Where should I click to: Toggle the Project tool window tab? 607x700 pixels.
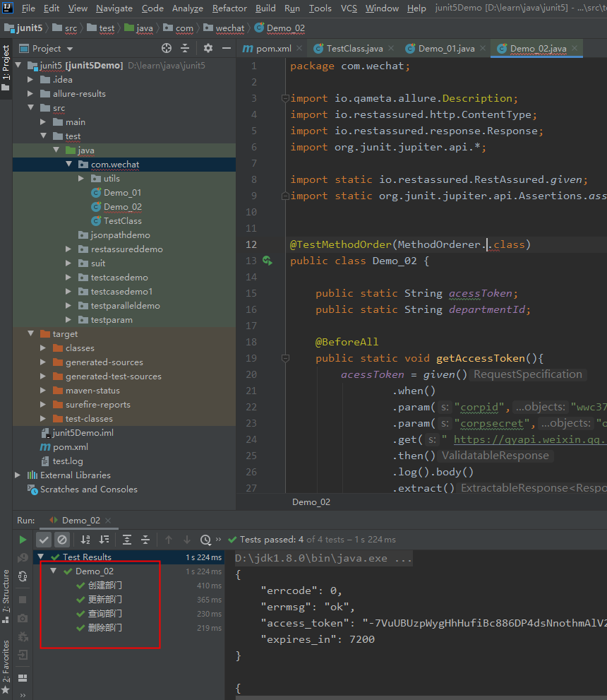tap(6, 67)
